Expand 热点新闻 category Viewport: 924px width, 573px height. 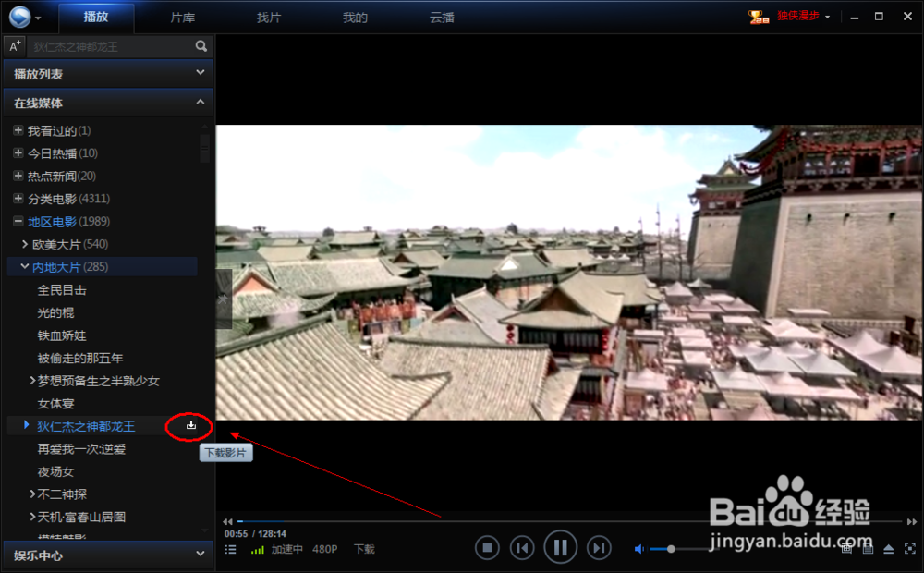pyautogui.click(x=18, y=176)
